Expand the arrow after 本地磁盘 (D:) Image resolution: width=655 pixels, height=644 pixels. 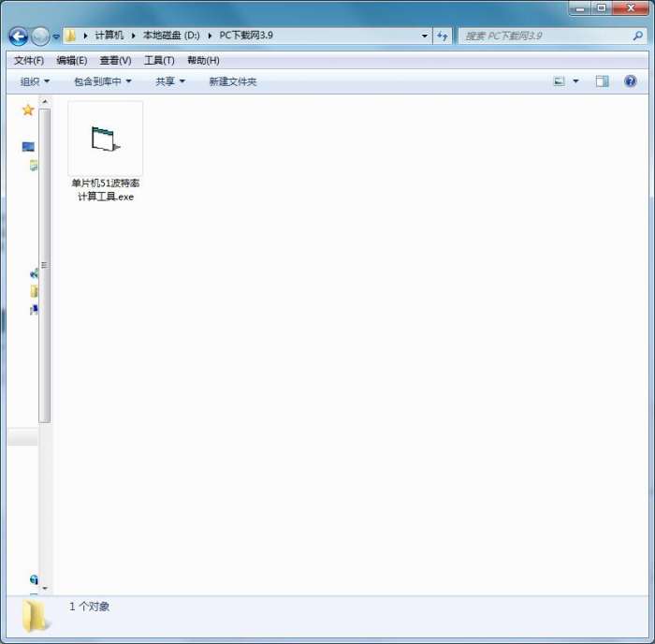(x=211, y=36)
